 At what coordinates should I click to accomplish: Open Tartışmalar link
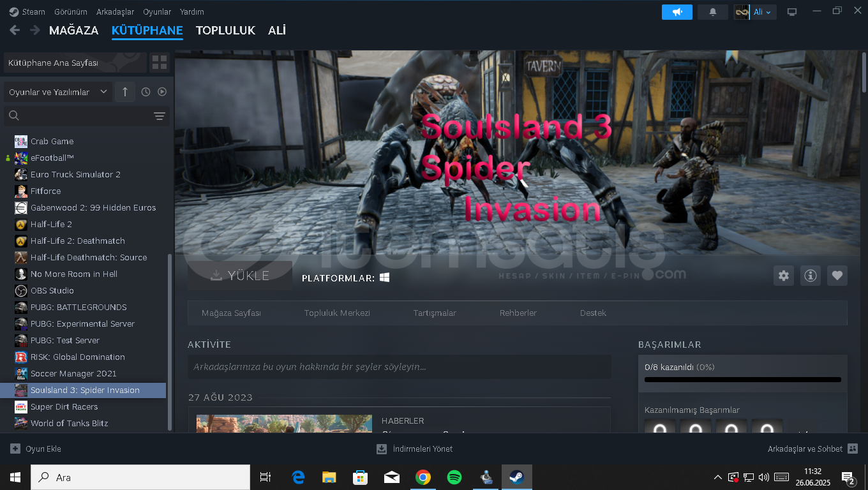(x=435, y=313)
